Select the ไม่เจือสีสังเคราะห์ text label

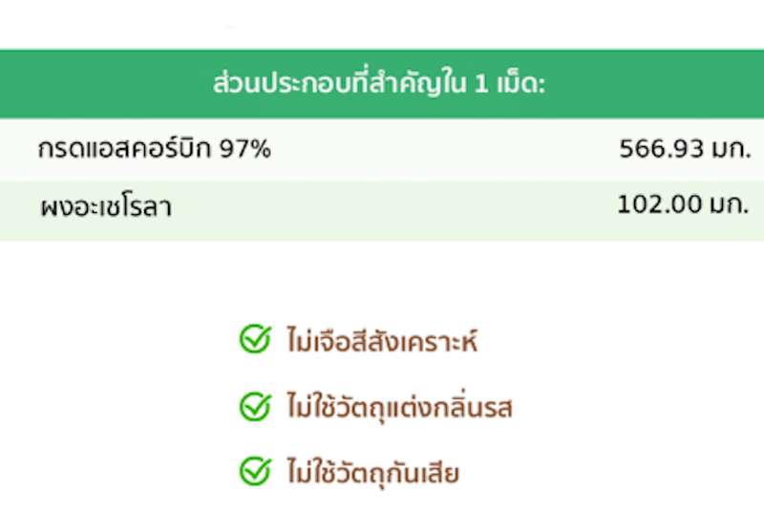tap(383, 340)
